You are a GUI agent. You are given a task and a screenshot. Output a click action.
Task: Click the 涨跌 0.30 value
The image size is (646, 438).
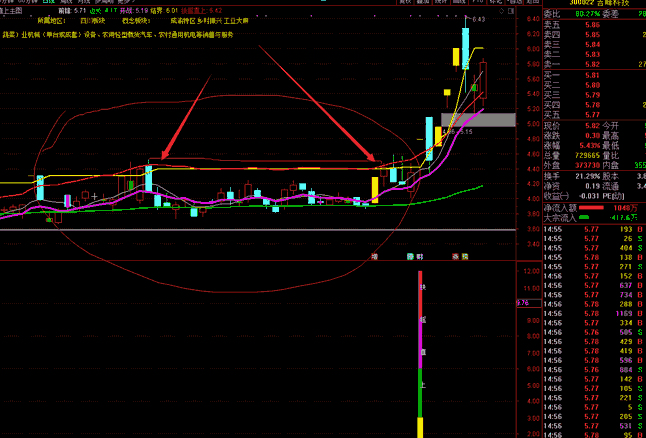point(592,135)
